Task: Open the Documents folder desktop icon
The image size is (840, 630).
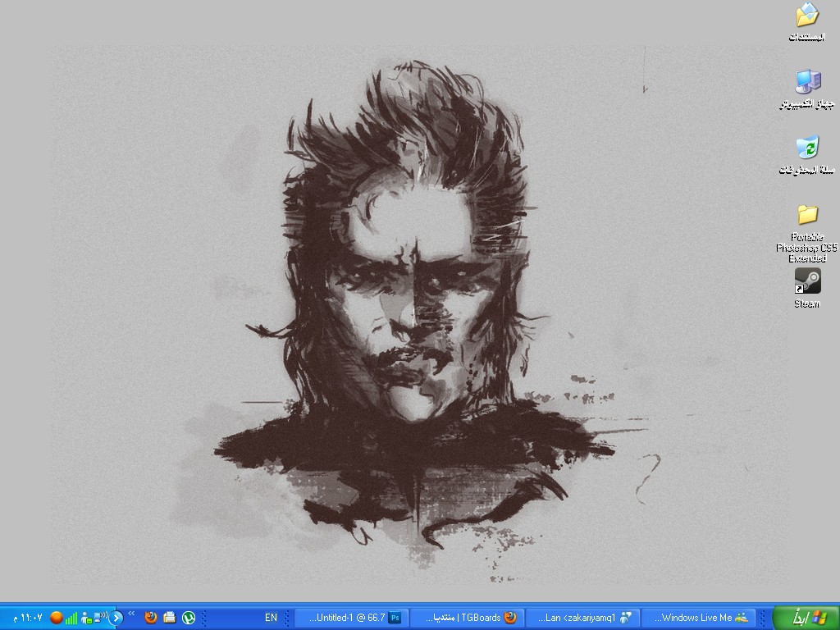Action: tap(807, 21)
